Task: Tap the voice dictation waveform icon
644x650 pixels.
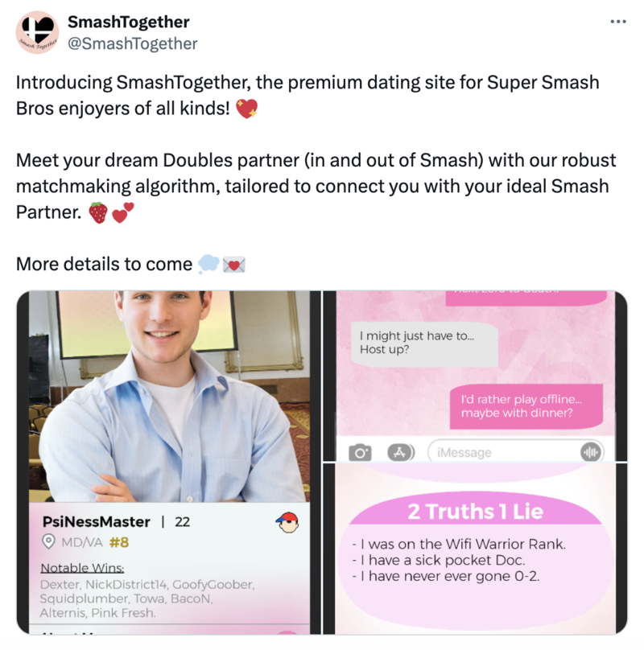Action: pyautogui.click(x=590, y=452)
